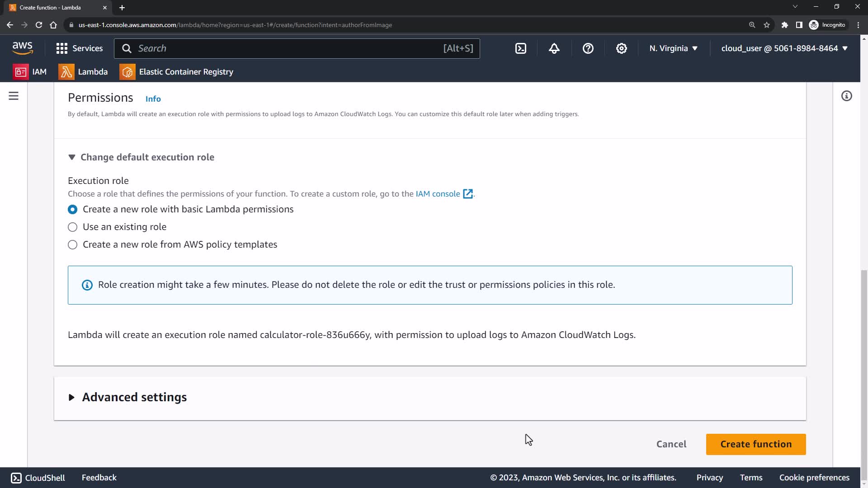The image size is (868, 488).
Task: Open CloudShell from the top navigation icon
Action: coord(521,48)
